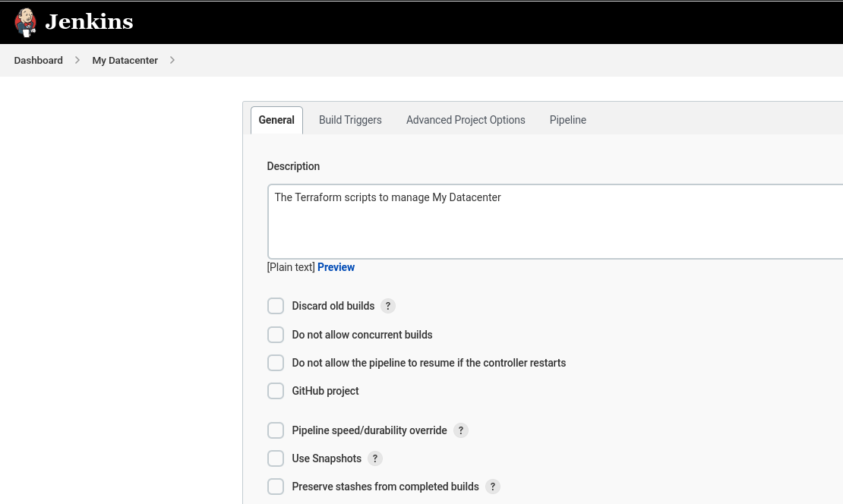Image resolution: width=843 pixels, height=504 pixels.
Task: Check the GitHub project option
Action: pyautogui.click(x=276, y=390)
